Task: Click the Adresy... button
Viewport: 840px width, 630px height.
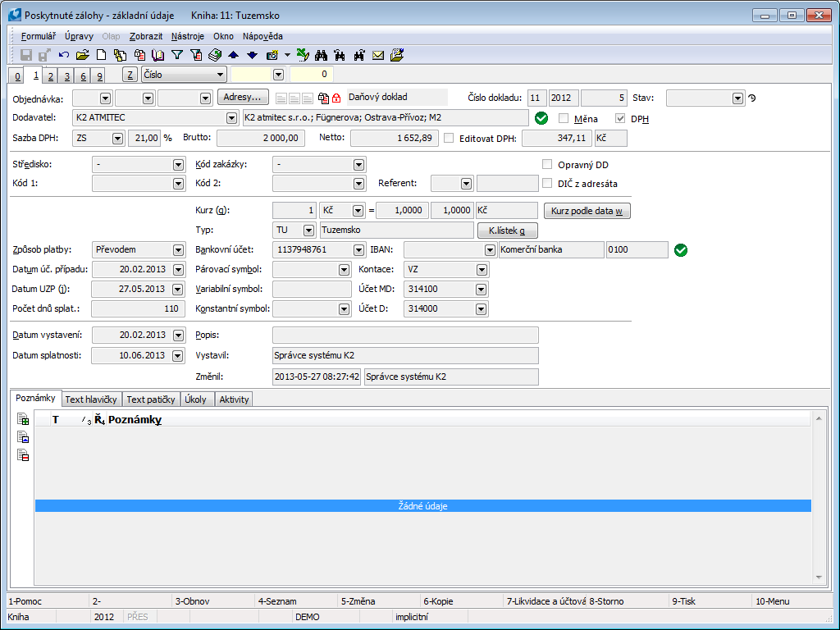Action: pos(244,98)
